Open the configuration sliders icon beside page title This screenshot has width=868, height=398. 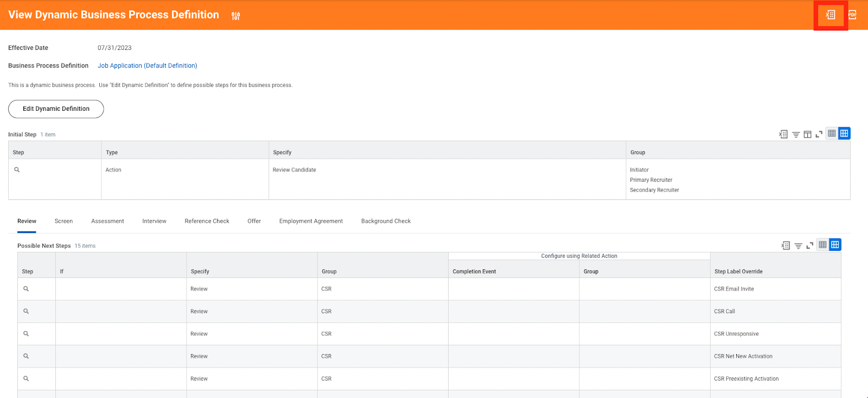235,16
